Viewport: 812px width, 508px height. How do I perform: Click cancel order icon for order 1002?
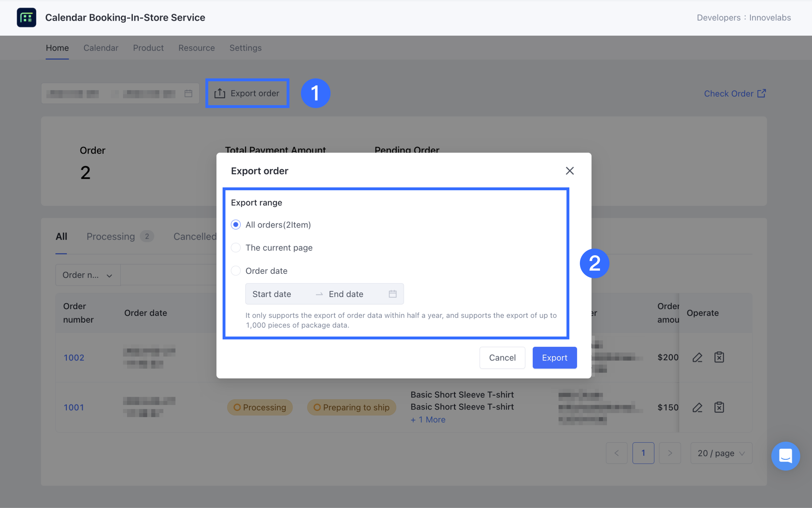click(719, 357)
